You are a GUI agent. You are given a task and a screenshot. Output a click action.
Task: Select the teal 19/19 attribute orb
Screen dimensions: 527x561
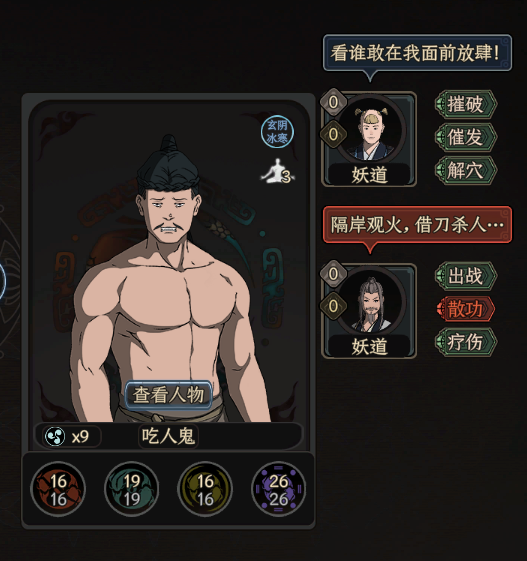pos(131,489)
